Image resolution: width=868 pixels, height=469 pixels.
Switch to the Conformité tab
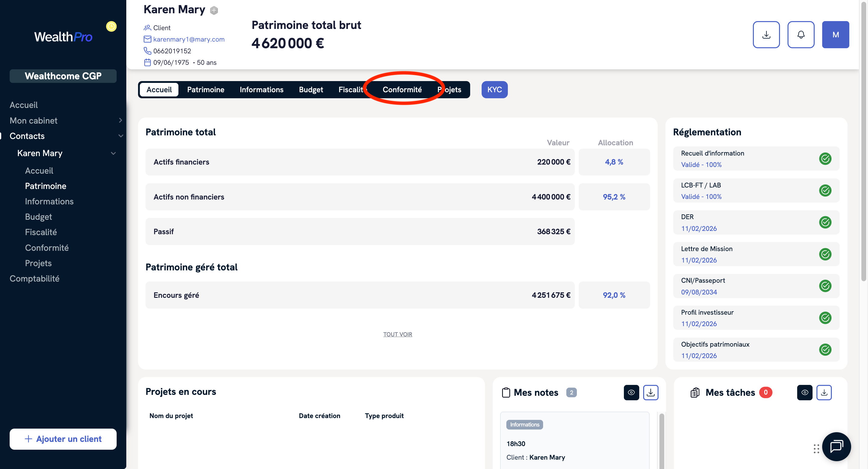(402, 90)
